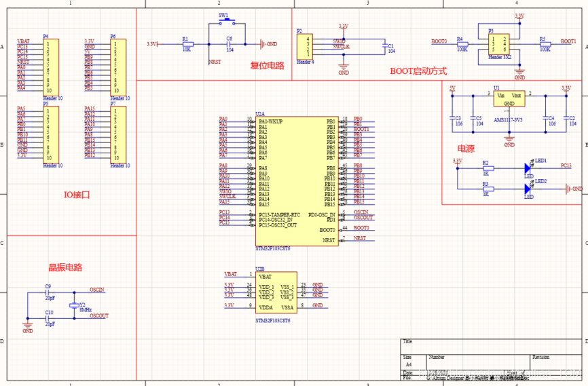This screenshot has width=588, height=386.
Task: Select resistor R4 100K near BOOT0
Action: click(462, 44)
